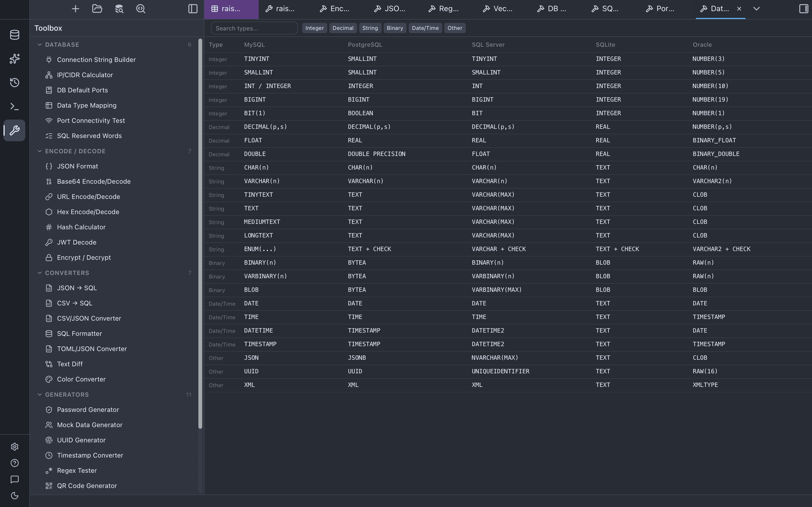Switch to the Reg... tab
Image resolution: width=812 pixels, height=507 pixels.
coord(449,9)
